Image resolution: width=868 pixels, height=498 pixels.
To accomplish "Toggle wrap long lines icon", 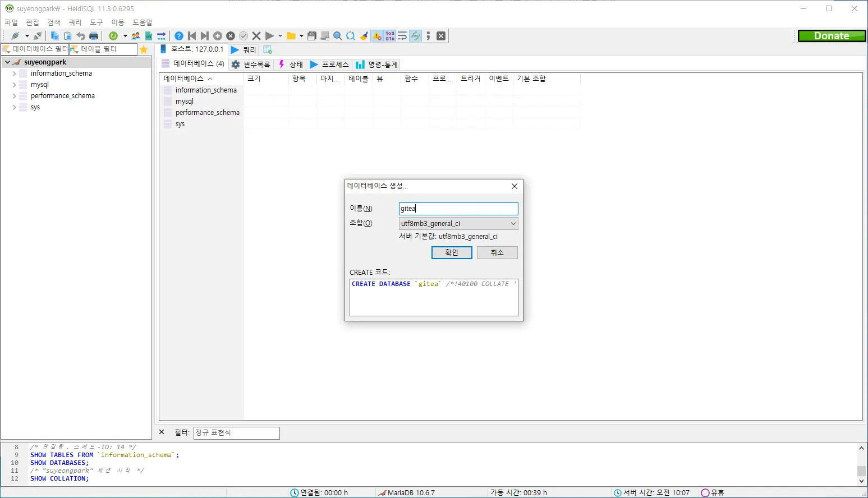I will click(402, 36).
